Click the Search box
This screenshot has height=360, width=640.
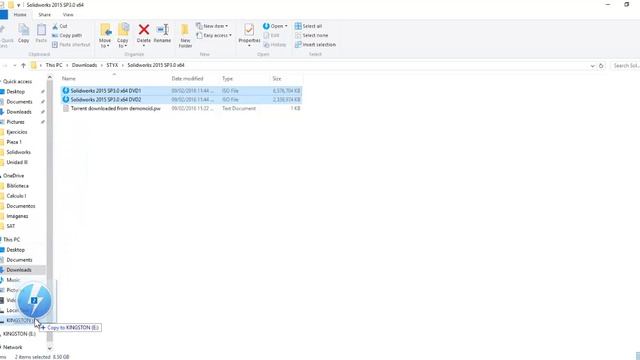(625, 66)
